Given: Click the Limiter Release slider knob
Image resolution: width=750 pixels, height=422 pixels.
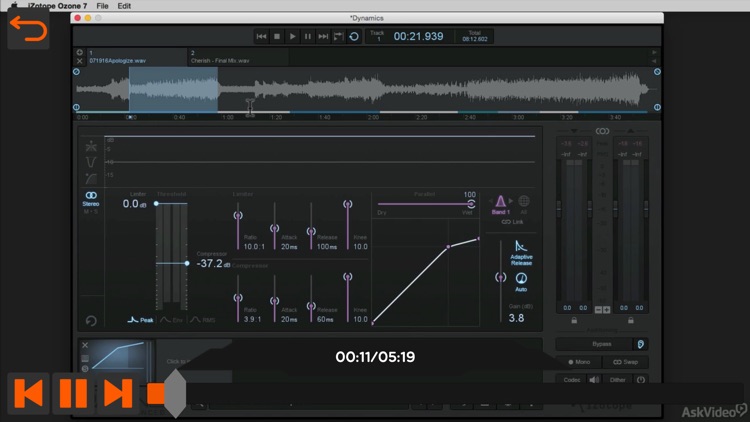Looking at the screenshot, I should [x=311, y=231].
